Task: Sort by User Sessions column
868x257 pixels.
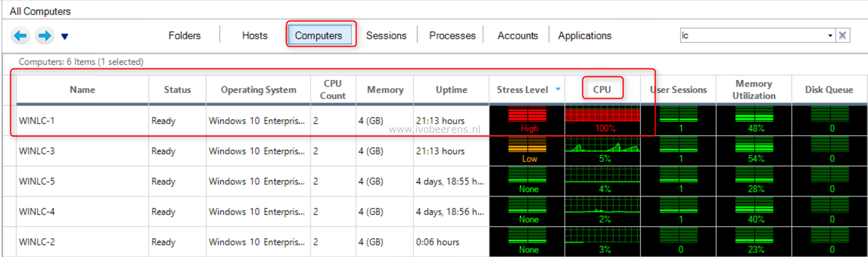Action: (679, 90)
